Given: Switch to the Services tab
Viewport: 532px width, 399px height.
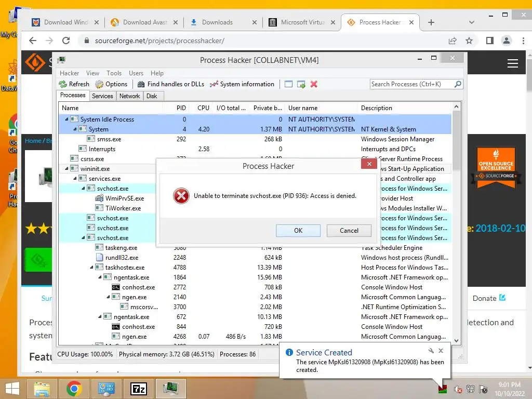Looking at the screenshot, I should (102, 96).
